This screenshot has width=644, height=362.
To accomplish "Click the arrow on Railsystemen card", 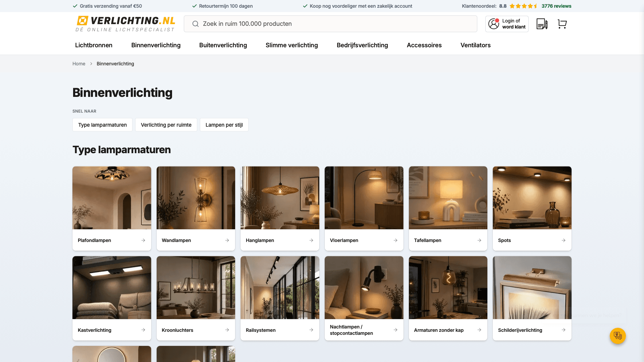I will pyautogui.click(x=311, y=330).
